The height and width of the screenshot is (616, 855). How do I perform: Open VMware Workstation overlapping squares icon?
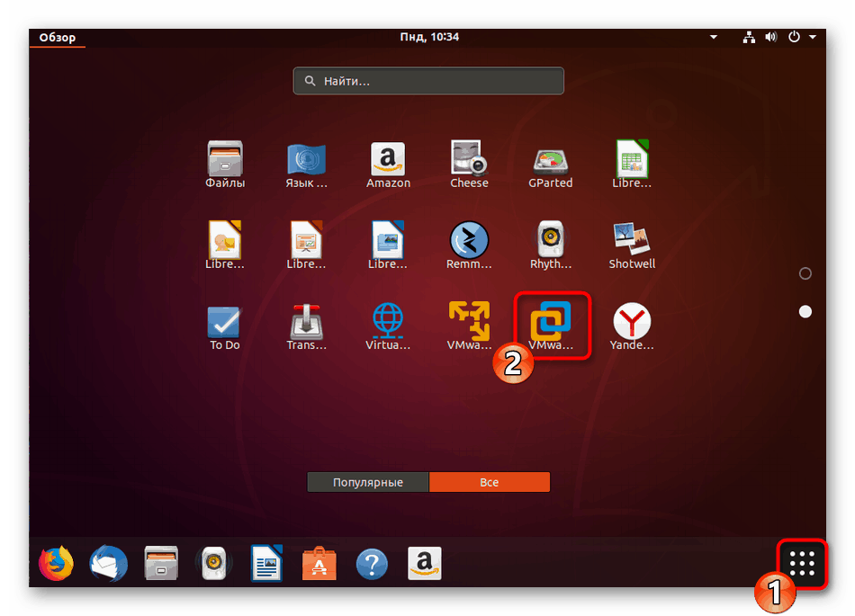point(551,326)
